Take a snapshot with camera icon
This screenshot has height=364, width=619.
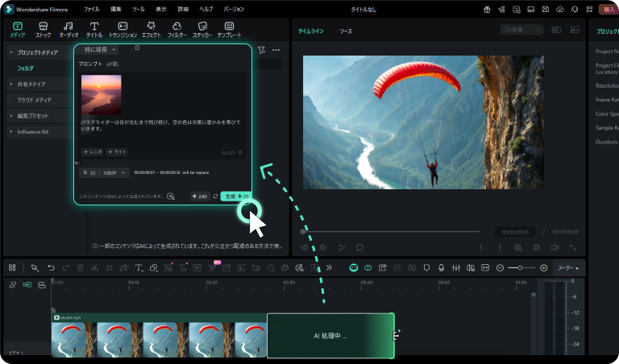[x=536, y=247]
